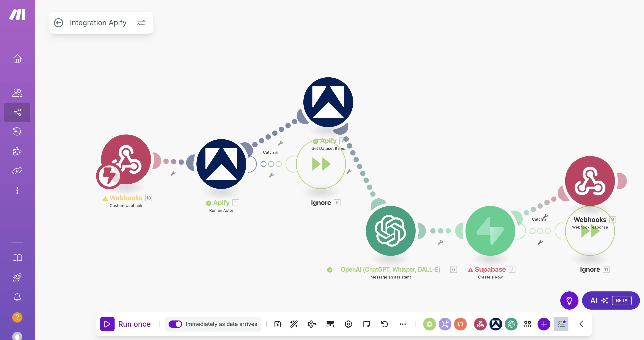The height and width of the screenshot is (340, 644).
Task: Open the AI BETA assistant button
Action: click(x=611, y=300)
